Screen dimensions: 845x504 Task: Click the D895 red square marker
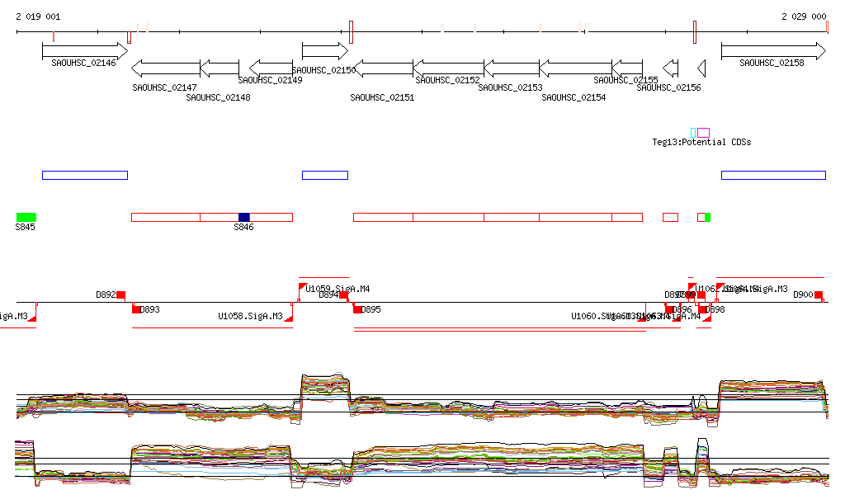click(x=357, y=309)
